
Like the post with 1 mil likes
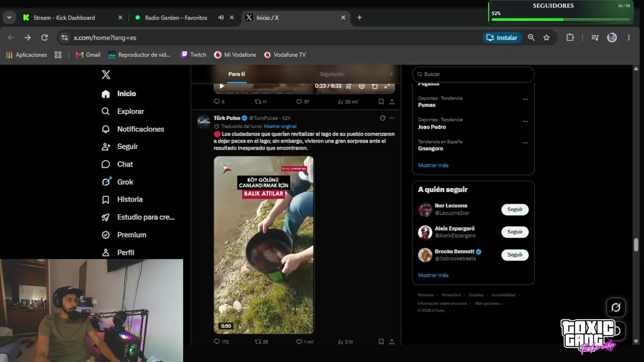305,342
